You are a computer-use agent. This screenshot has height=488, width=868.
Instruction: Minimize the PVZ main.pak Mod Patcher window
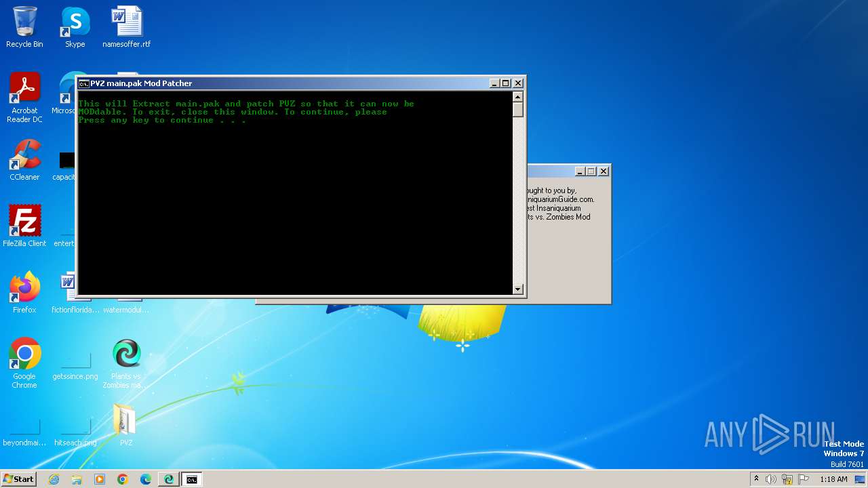[x=494, y=83]
